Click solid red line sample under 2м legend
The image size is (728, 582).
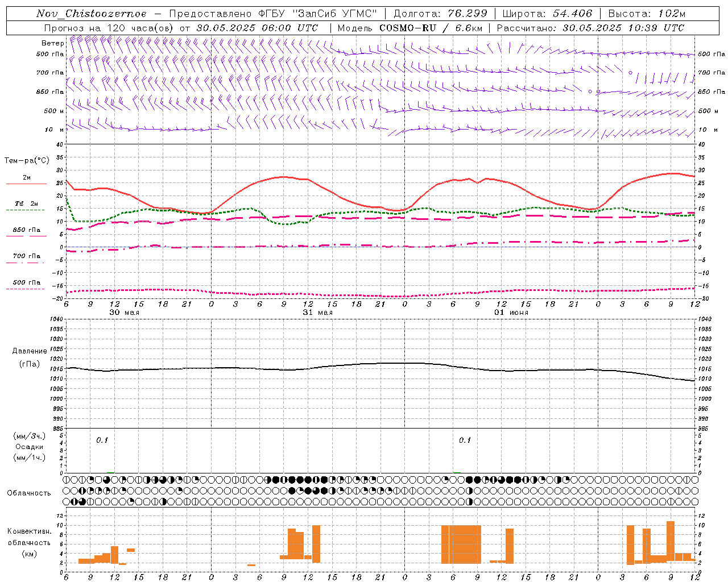coord(26,184)
